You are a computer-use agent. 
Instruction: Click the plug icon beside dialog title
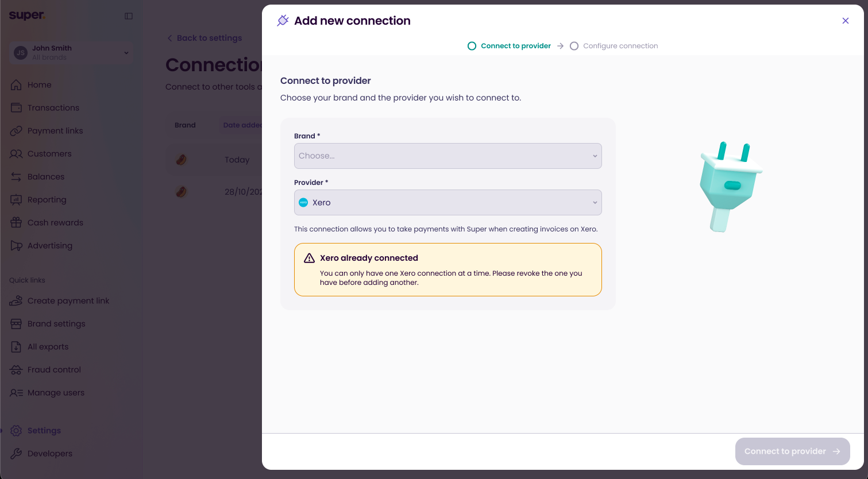(283, 21)
